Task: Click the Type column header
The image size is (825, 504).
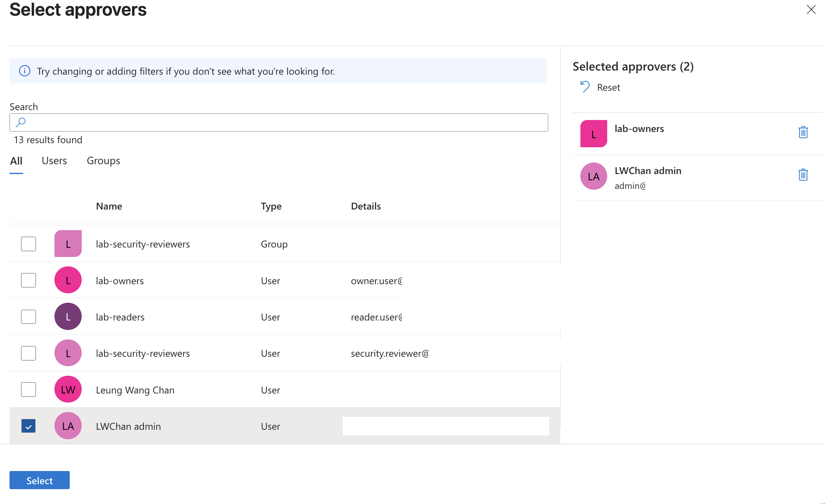Action: point(271,206)
